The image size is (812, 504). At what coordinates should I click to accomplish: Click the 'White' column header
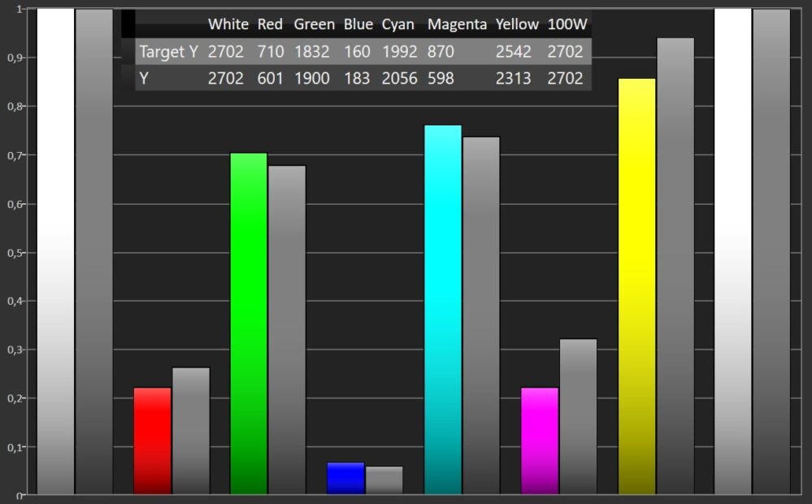pyautogui.click(x=228, y=24)
